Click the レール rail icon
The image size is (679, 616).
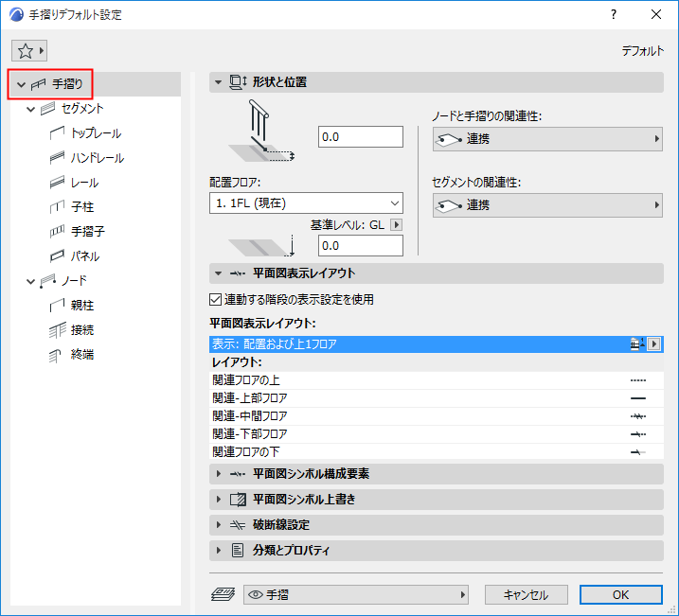(x=57, y=183)
